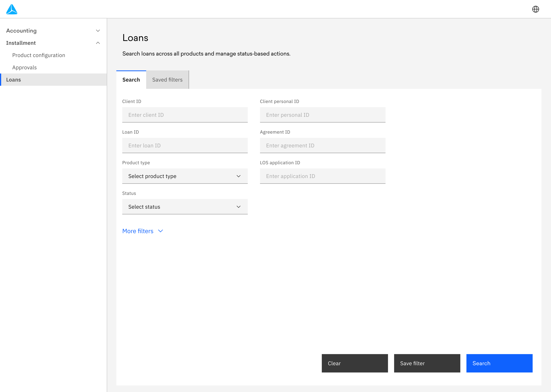
Task: Open the Product type dropdown
Action: 185,176
